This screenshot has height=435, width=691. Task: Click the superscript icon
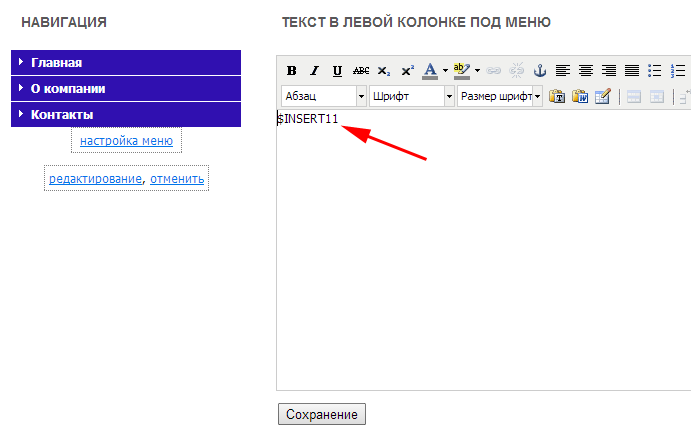[407, 71]
